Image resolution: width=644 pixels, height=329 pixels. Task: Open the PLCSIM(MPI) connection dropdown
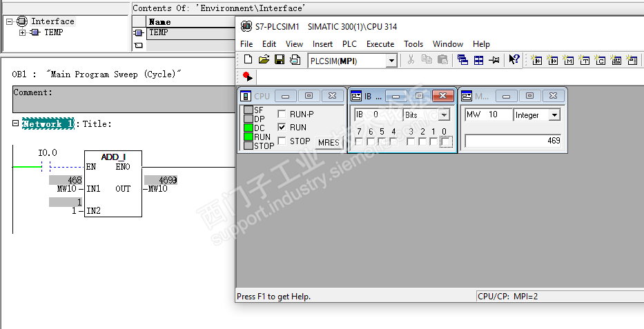392,61
